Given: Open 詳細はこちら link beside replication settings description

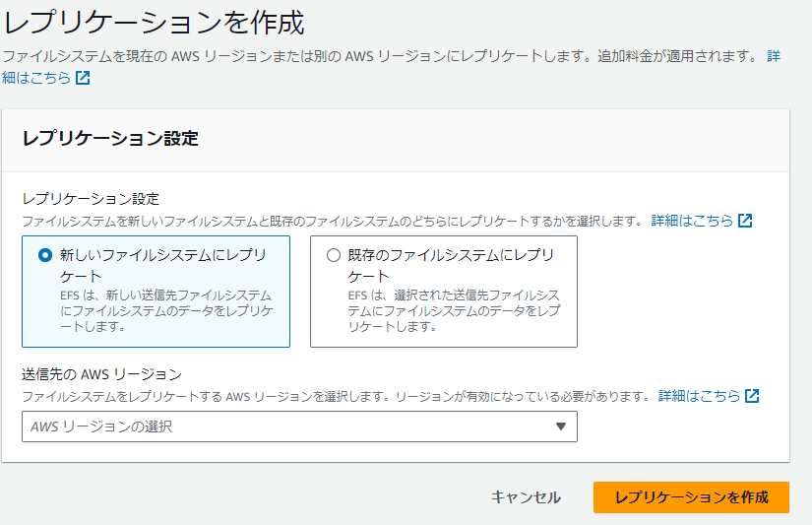Looking at the screenshot, I should 692,221.
